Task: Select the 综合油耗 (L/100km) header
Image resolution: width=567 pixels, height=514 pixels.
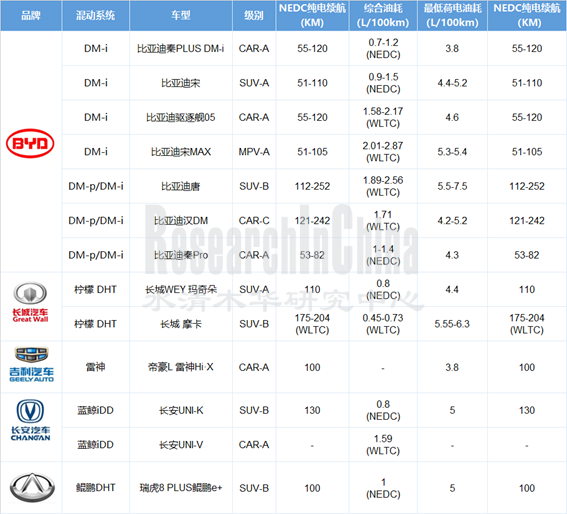Action: click(x=383, y=16)
